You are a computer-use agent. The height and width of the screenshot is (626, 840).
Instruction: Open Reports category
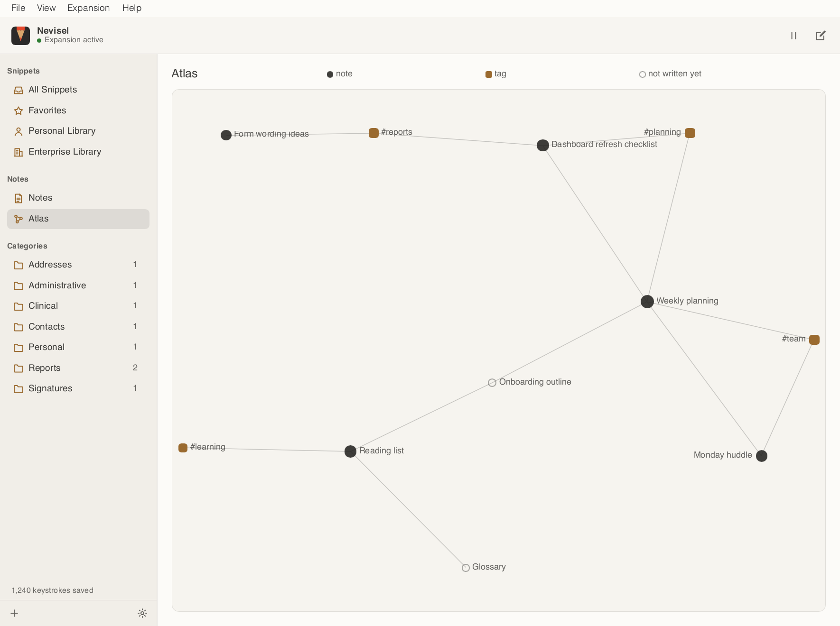click(x=78, y=368)
